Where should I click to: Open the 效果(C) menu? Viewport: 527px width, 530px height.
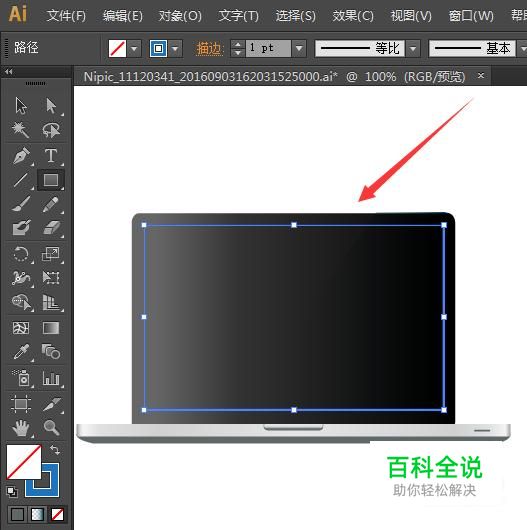coord(353,16)
